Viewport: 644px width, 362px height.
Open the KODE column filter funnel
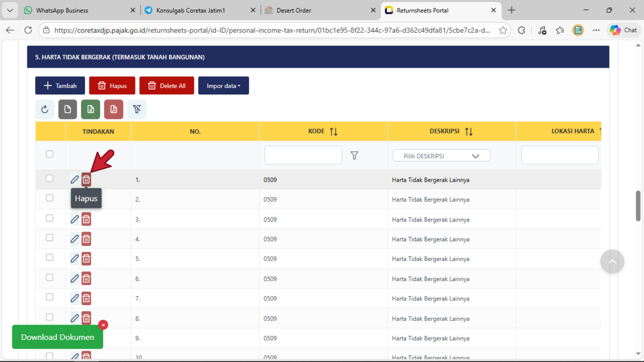point(354,155)
